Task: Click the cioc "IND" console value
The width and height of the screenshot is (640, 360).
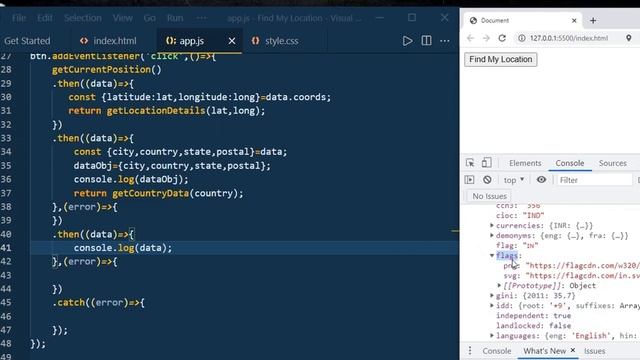Action: tap(533, 216)
